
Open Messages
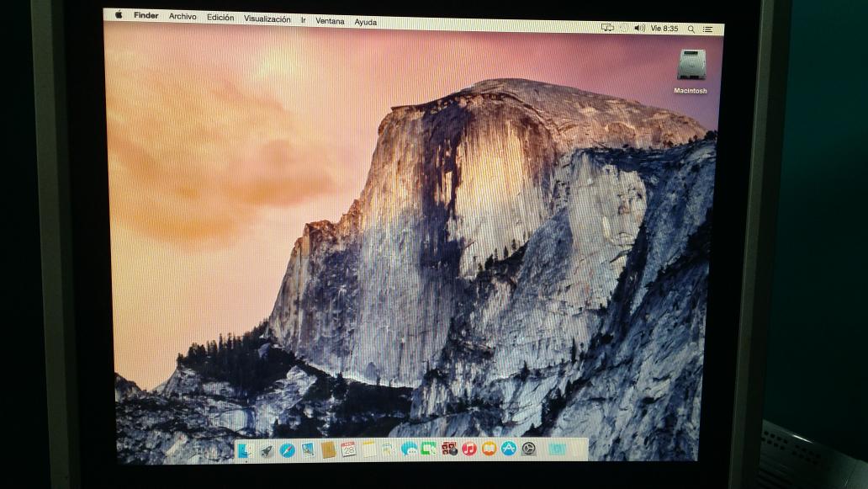point(410,452)
